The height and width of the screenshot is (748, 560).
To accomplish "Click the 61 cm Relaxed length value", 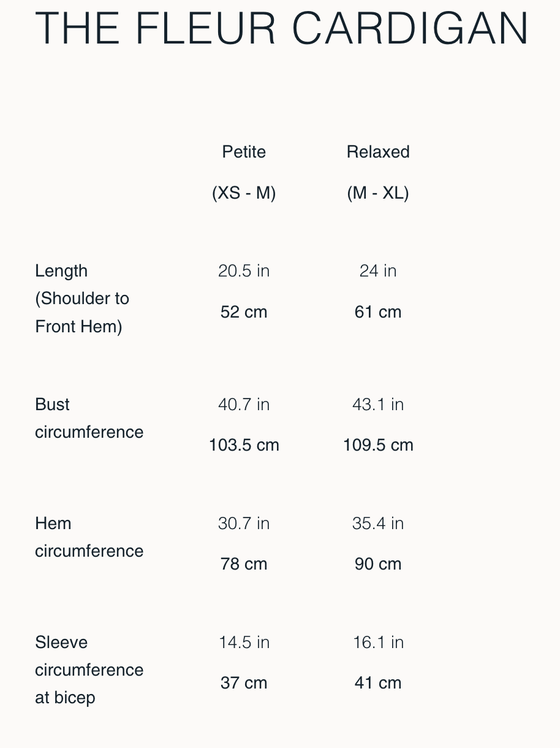I will click(x=378, y=311).
